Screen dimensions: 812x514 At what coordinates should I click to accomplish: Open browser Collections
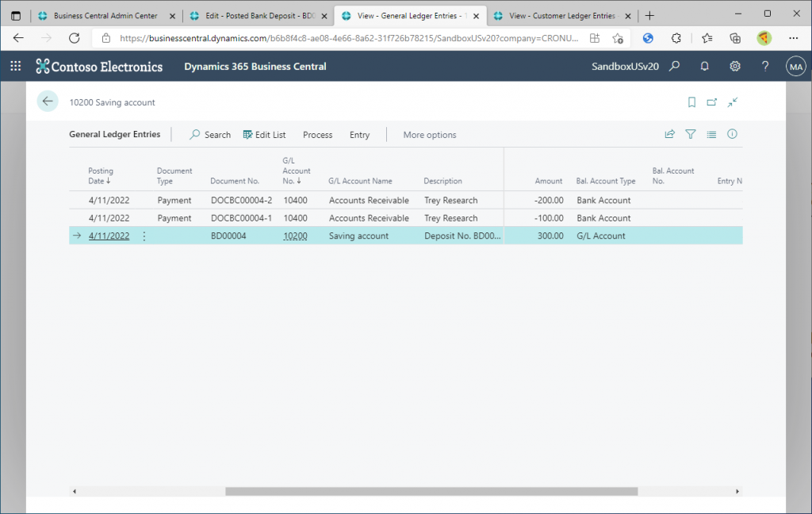pos(735,38)
